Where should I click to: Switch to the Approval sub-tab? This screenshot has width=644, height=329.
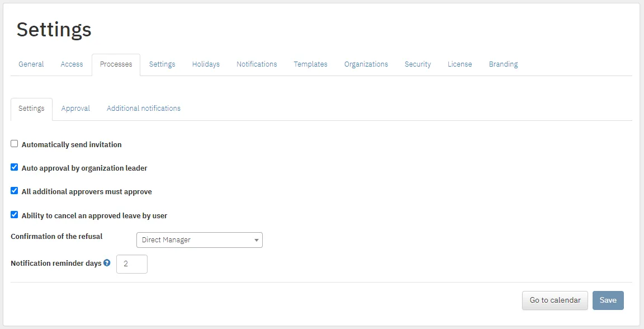[x=75, y=109]
